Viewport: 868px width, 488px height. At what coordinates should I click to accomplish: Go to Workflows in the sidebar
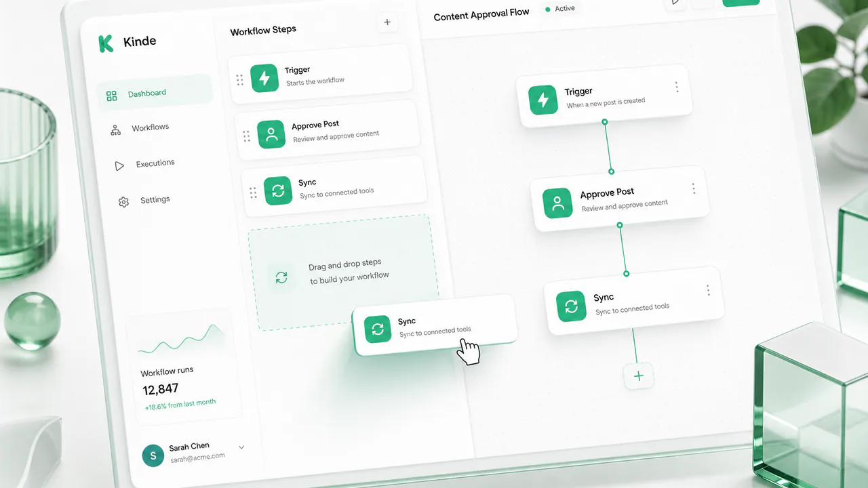[x=141, y=128]
